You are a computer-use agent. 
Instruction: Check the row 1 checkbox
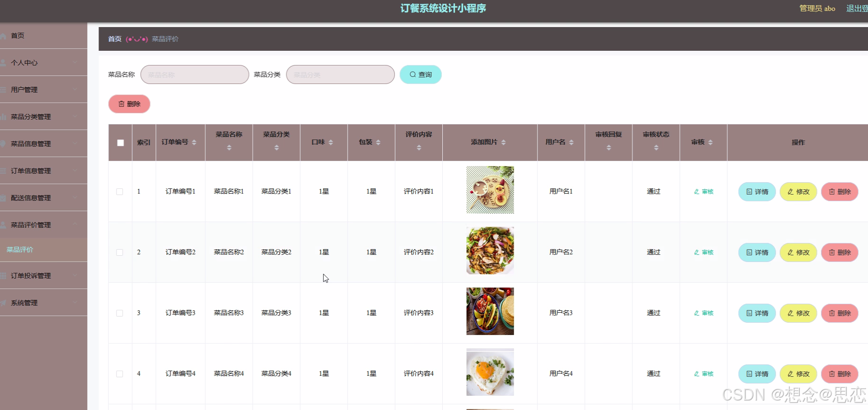[119, 192]
